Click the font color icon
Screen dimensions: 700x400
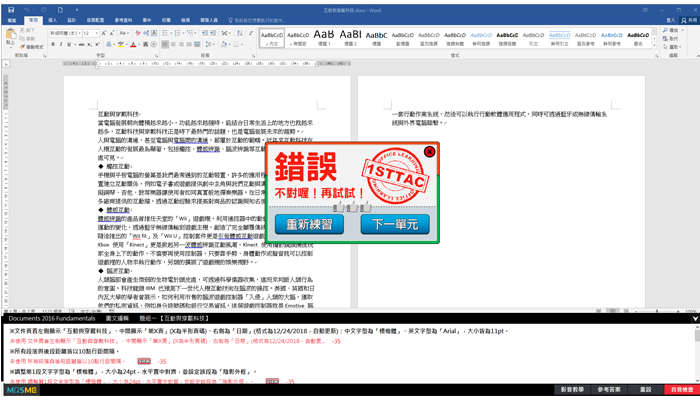point(130,44)
